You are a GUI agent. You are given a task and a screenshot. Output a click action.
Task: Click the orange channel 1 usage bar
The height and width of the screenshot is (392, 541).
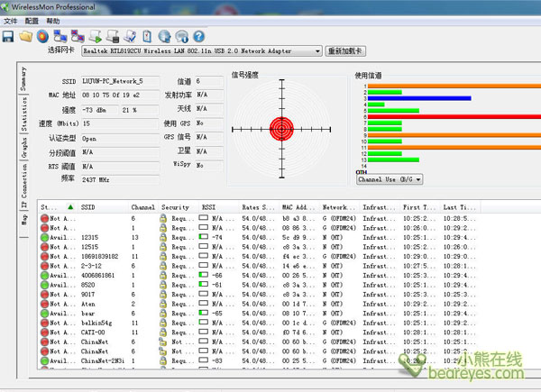pos(454,87)
